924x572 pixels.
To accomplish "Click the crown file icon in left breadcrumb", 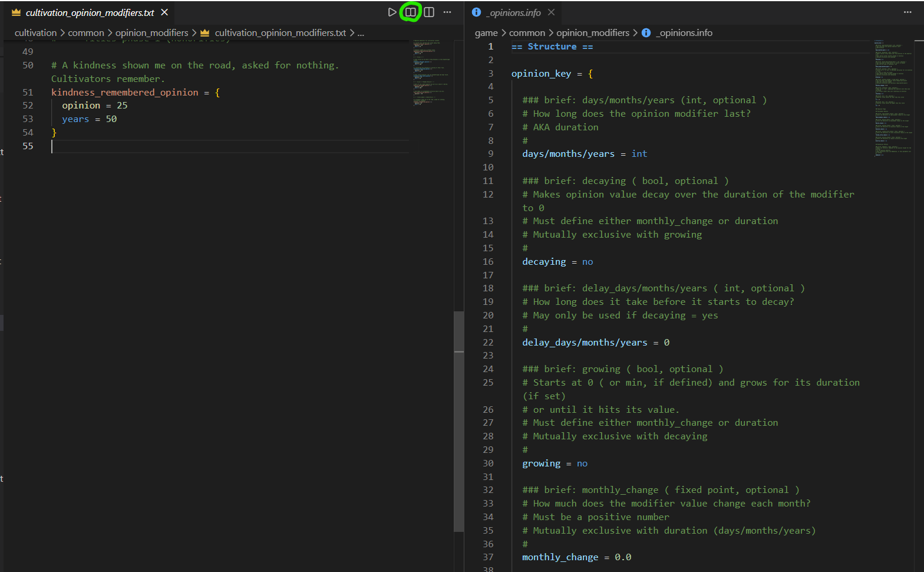I will pyautogui.click(x=204, y=33).
